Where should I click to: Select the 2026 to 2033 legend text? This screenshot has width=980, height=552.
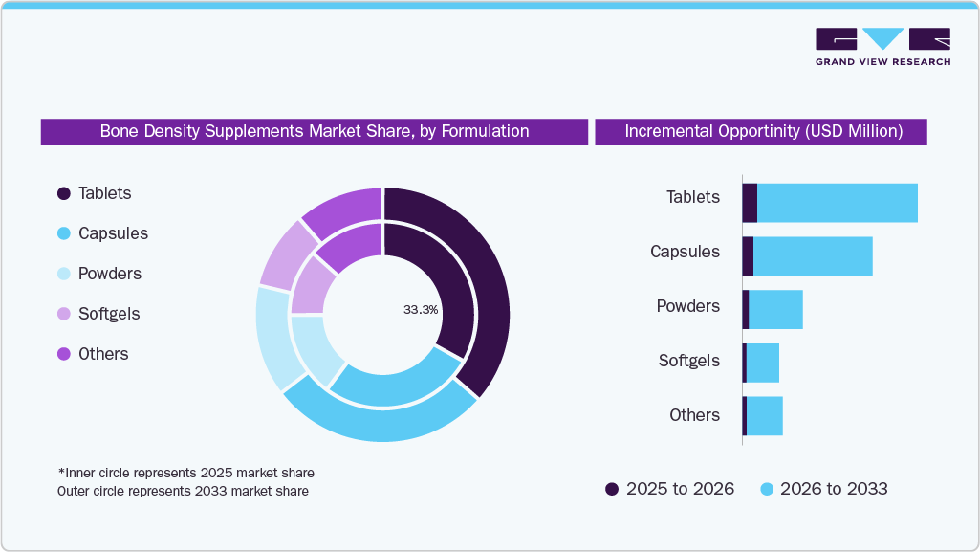point(834,489)
